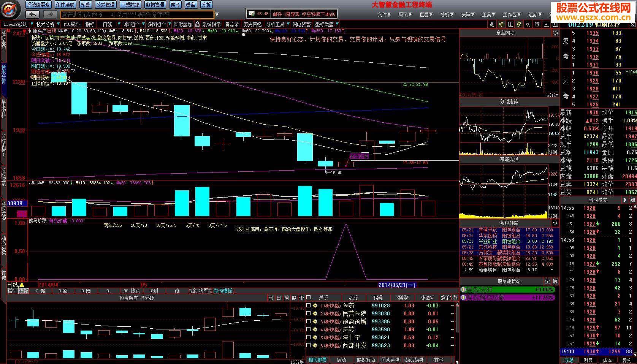This screenshot has height=364, width=637.
Task: Tick the checkbox for 预盈预增 row
Action: click(x=309, y=321)
